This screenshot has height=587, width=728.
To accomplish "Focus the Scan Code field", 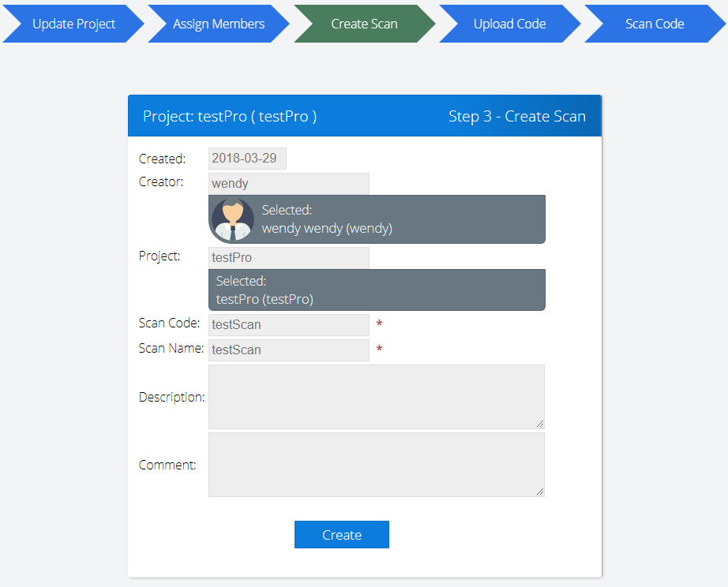I will [289, 325].
